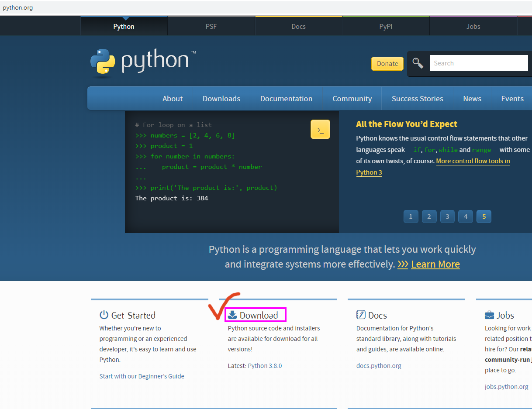Click the >>> arrows before Learn More

403,265
